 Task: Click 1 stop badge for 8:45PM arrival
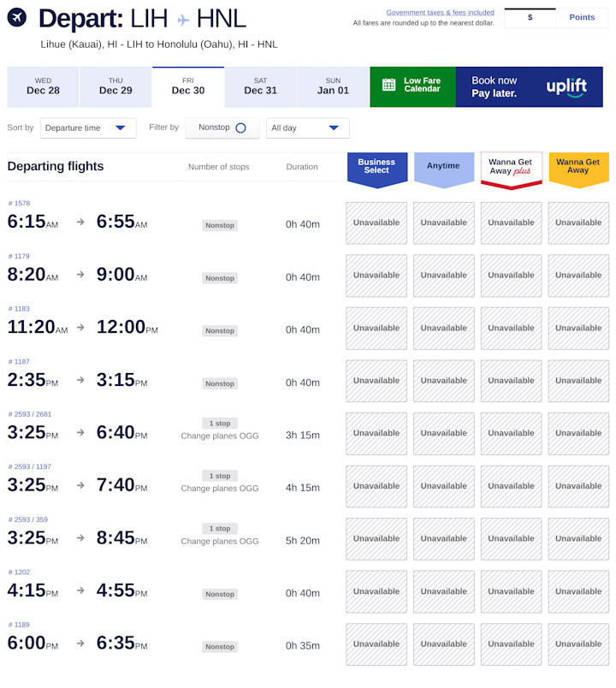[220, 529]
